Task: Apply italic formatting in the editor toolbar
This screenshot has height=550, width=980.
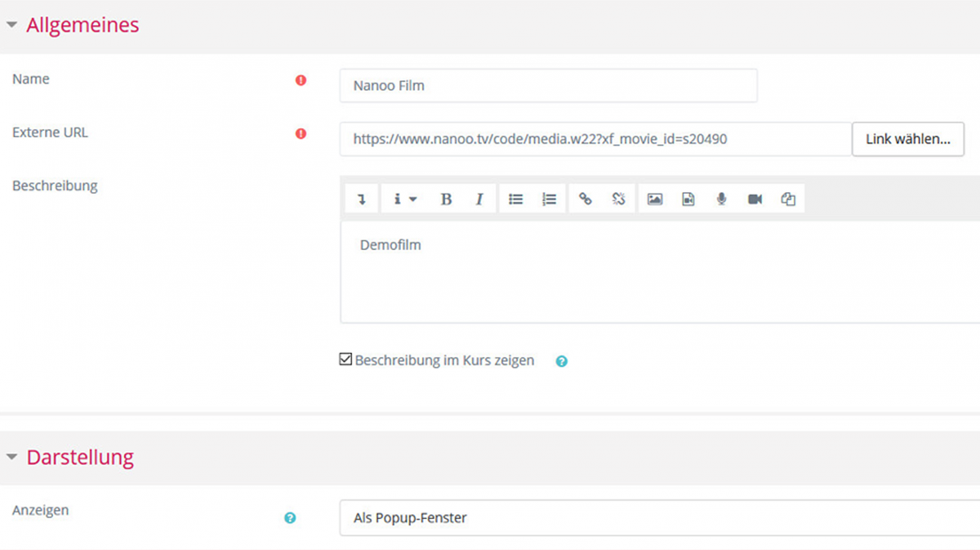Action: [x=479, y=199]
